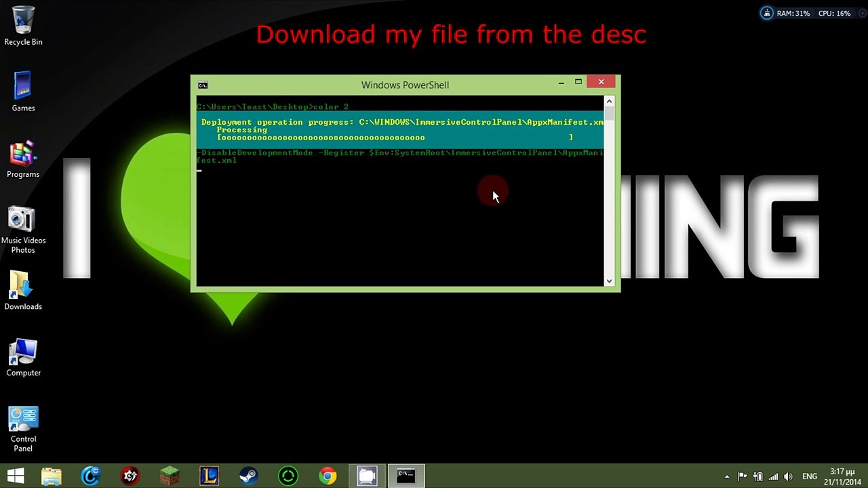Screen dimensions: 868x488
Task: Click the 'color 2' command line in PowerShell
Action: [273, 107]
